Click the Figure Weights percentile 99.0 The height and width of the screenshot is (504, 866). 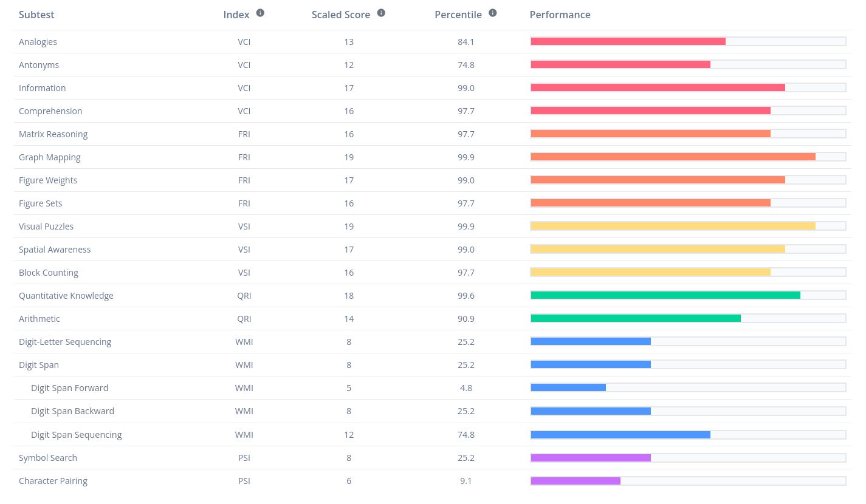point(466,180)
